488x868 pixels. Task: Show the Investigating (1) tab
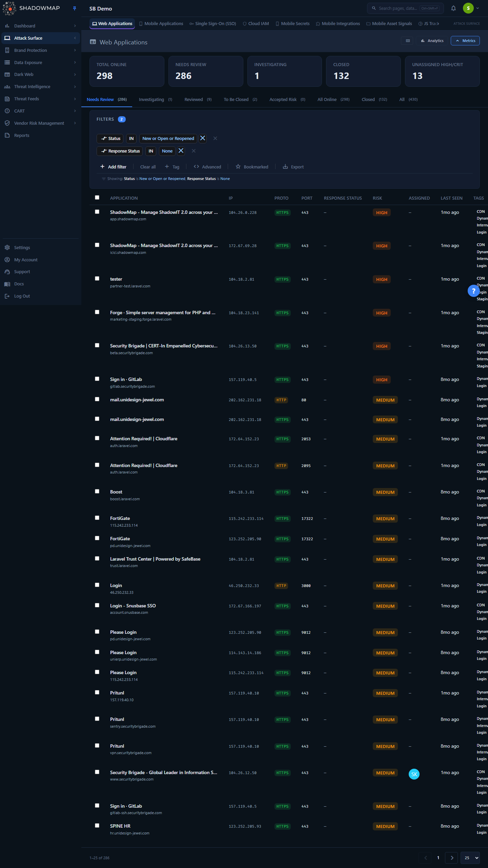pyautogui.click(x=156, y=99)
